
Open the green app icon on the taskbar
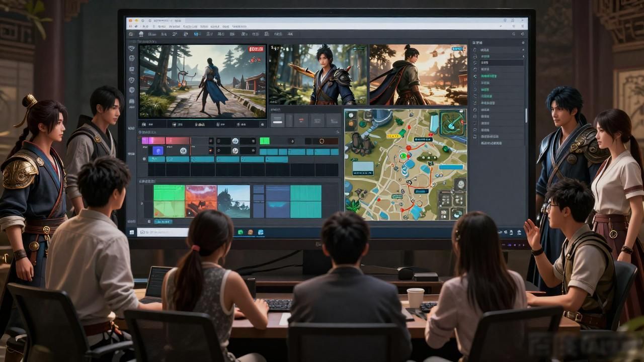tap(240, 232)
